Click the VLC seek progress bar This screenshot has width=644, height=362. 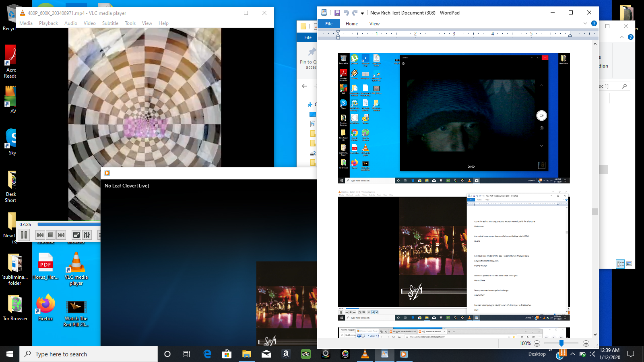click(x=68, y=224)
